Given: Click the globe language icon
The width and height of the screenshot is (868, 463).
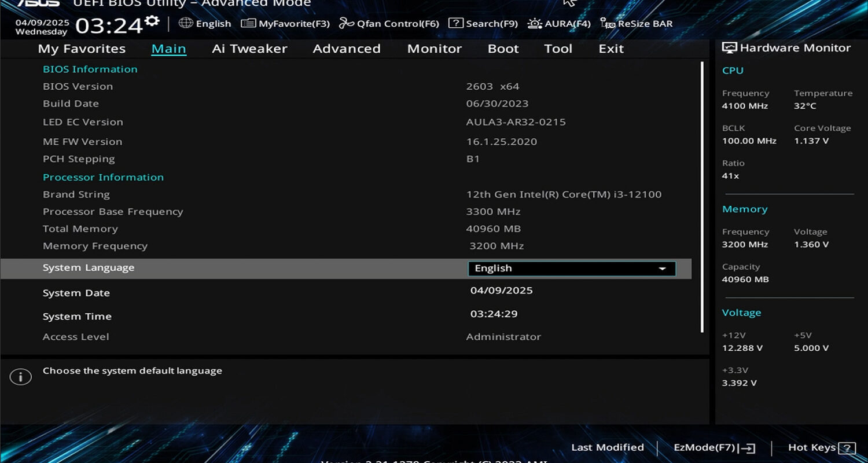Looking at the screenshot, I should [x=186, y=23].
